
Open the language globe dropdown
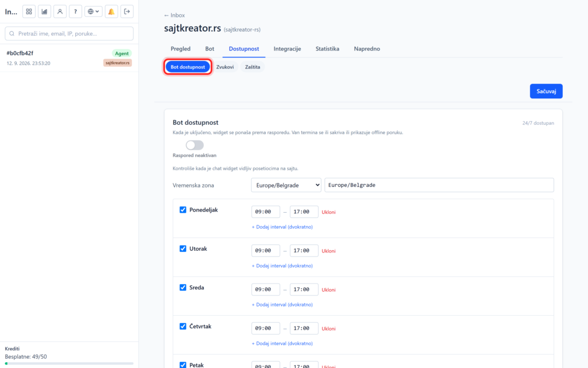pyautogui.click(x=94, y=11)
